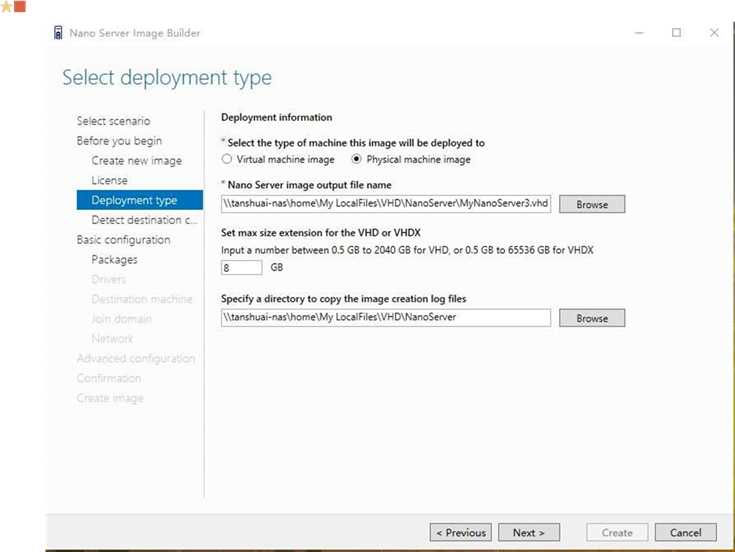Click the log files directory field

pos(386,318)
